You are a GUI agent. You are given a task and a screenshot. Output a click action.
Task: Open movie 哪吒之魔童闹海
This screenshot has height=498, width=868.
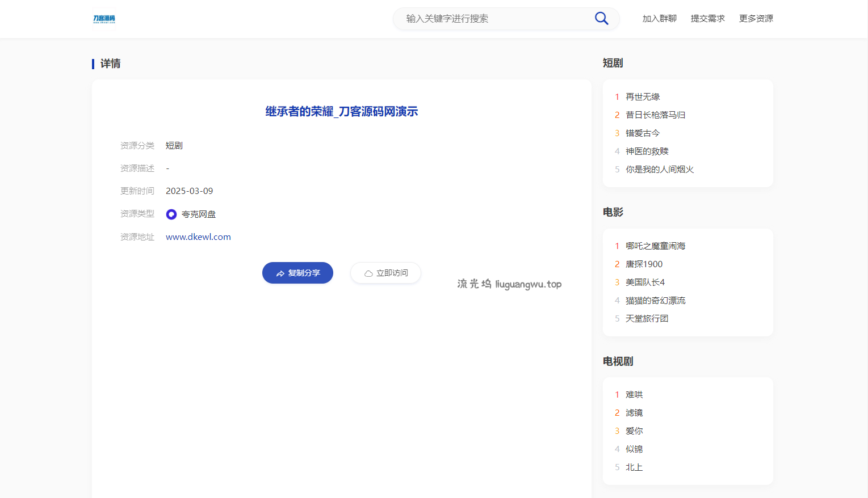coord(655,246)
